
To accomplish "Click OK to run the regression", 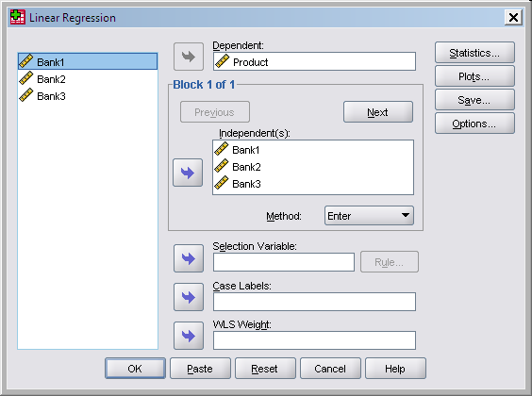I will click(x=135, y=369).
